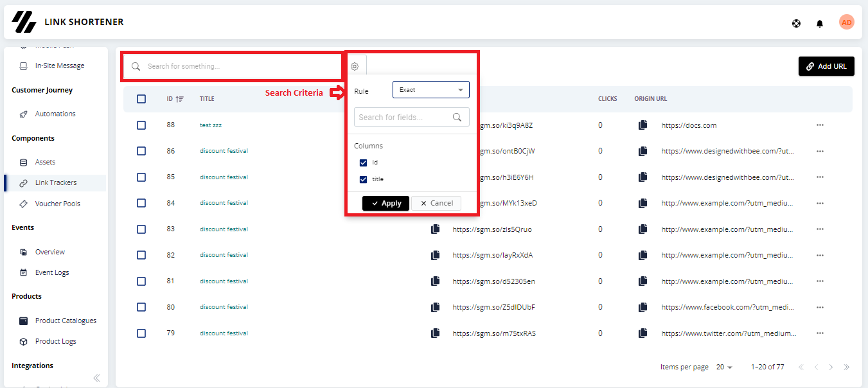Image resolution: width=868 pixels, height=388 pixels.
Task: Open discount festival link for row 84
Action: (224, 203)
